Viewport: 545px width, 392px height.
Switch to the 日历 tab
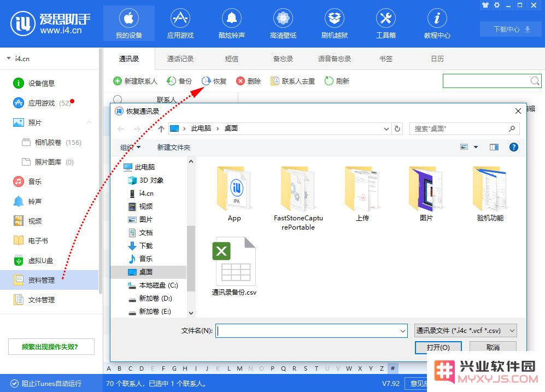click(437, 58)
